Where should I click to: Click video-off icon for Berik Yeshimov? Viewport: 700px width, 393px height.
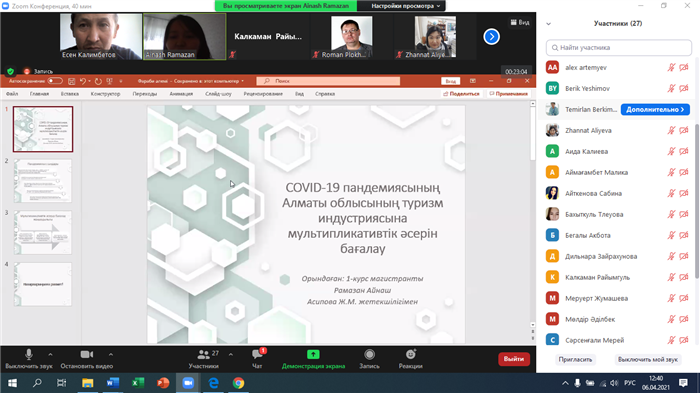pos(683,88)
